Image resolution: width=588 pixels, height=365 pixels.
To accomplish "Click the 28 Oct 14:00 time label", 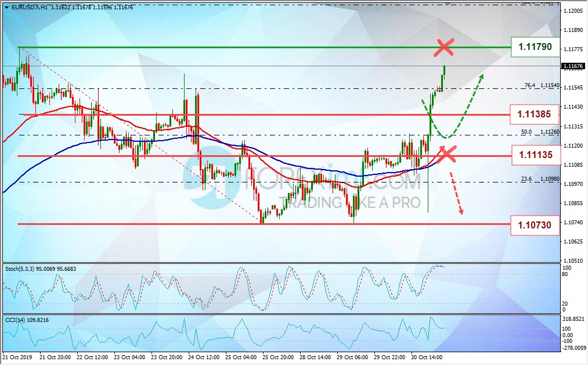I will coord(315,357).
